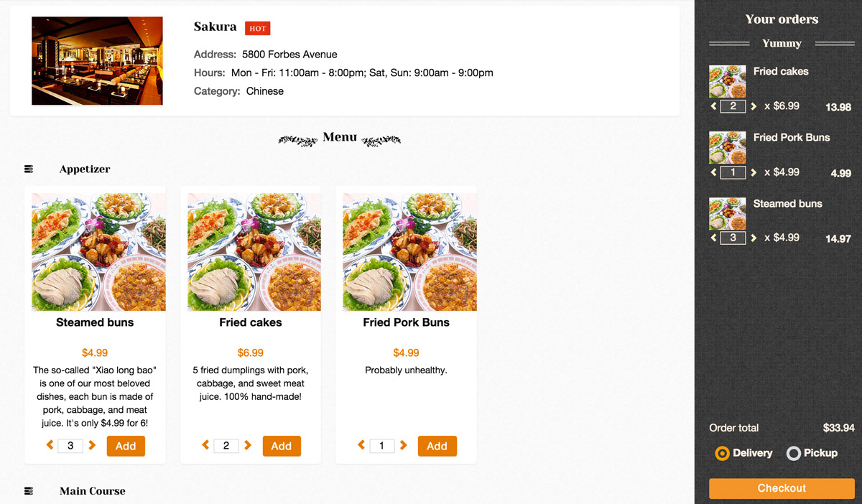Viewport: 862px width, 504px height.
Task: Increase Steamed buns quantity with right arrow in menu
Action: [x=92, y=445]
